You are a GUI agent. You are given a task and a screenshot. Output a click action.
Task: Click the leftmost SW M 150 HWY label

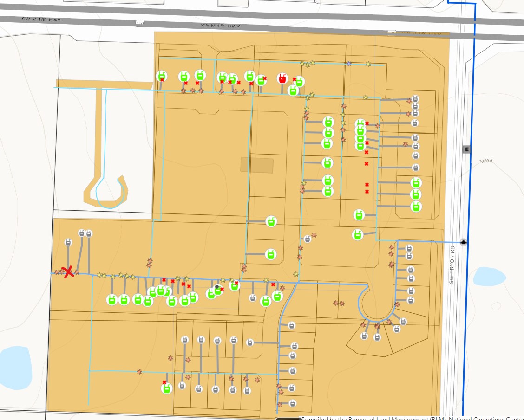coord(41,20)
